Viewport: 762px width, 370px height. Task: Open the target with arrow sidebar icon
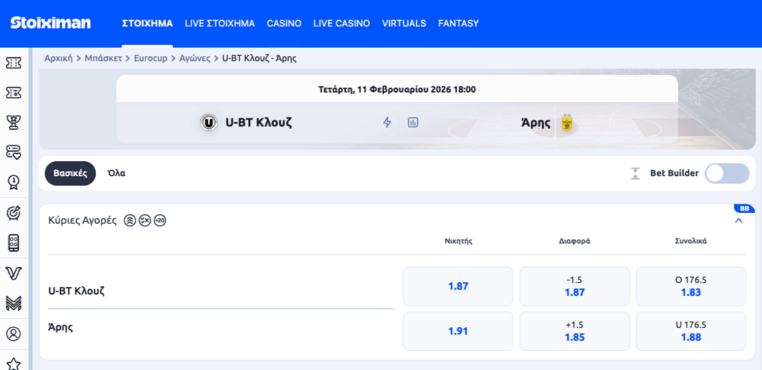tap(14, 212)
